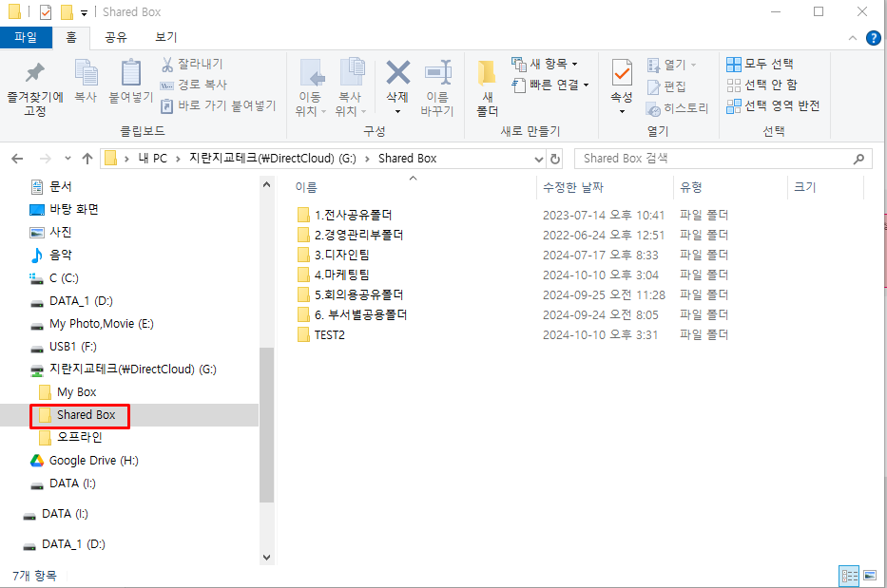887x588 pixels.
Task: Switch to large icons view in status bar
Action: point(868,576)
